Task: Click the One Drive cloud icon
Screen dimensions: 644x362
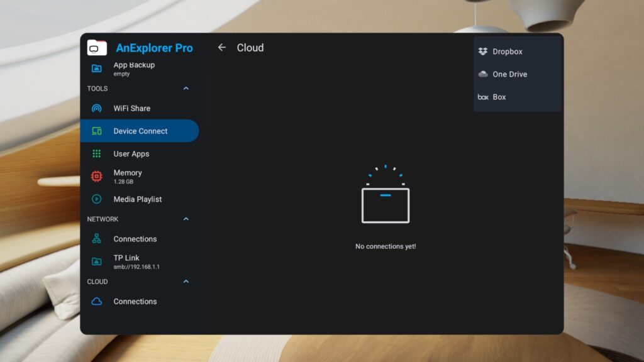Action: coord(482,74)
